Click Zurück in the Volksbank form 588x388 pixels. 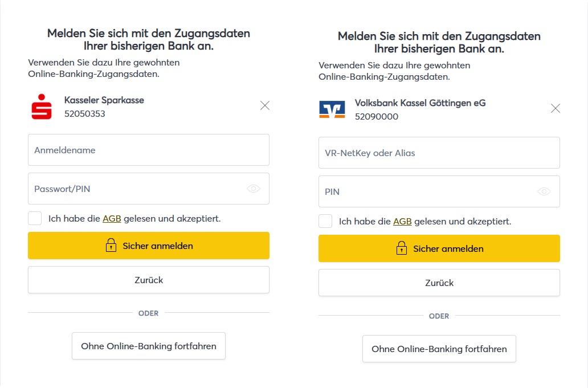[x=439, y=283]
